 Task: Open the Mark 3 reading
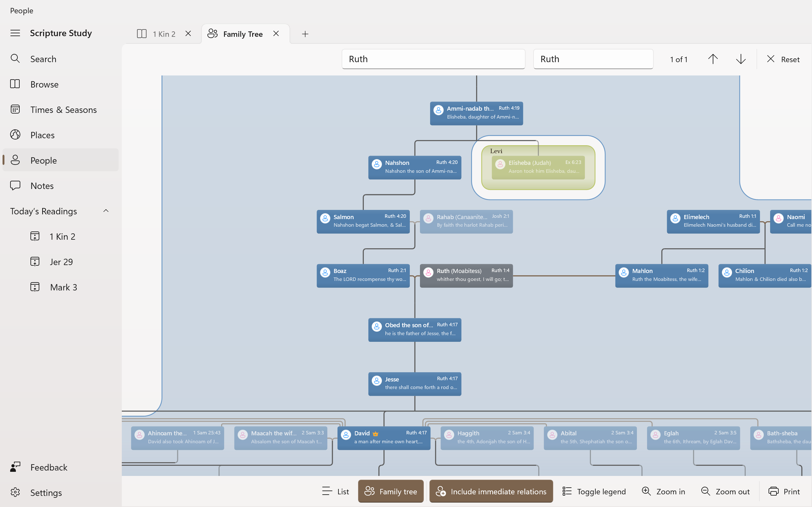click(x=61, y=287)
